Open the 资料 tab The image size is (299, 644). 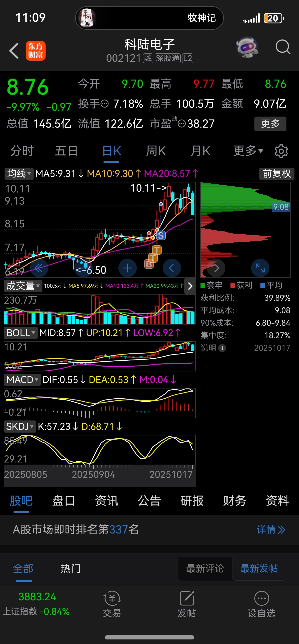pos(277,501)
